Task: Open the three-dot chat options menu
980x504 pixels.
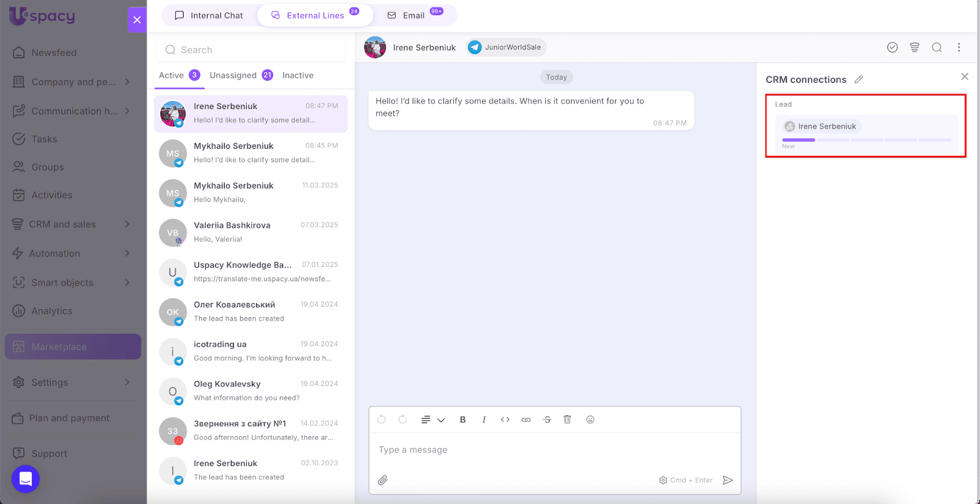Action: point(959,47)
